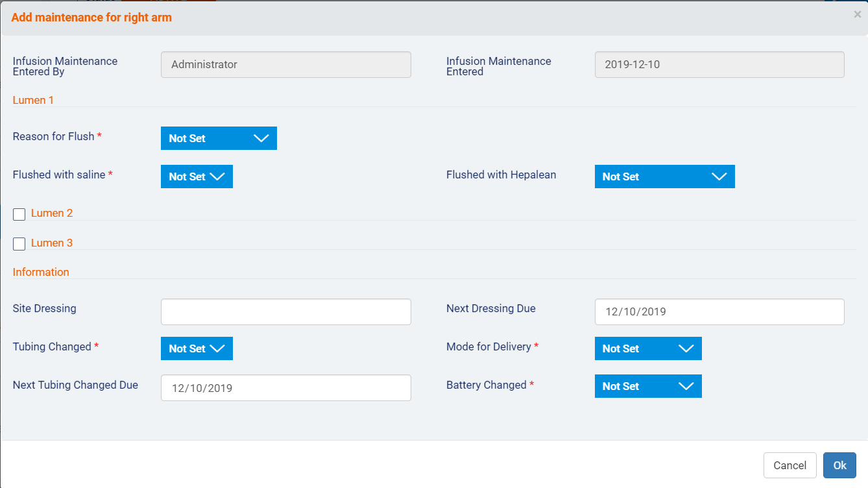Expand the Battery Changed dropdown

tap(647, 386)
